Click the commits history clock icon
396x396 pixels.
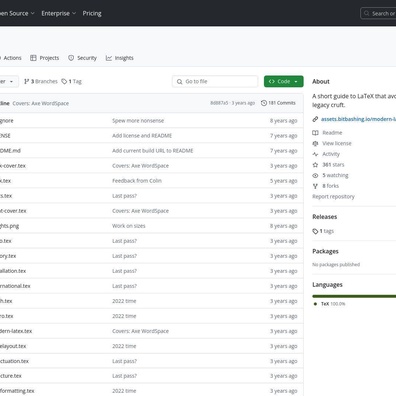click(x=264, y=103)
